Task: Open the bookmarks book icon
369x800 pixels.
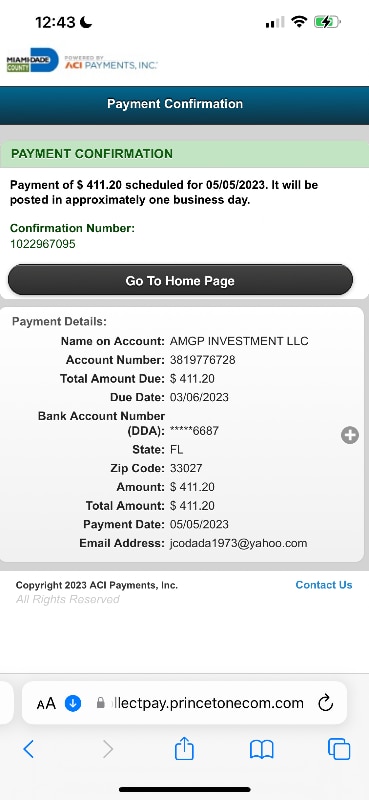Action: tap(262, 749)
